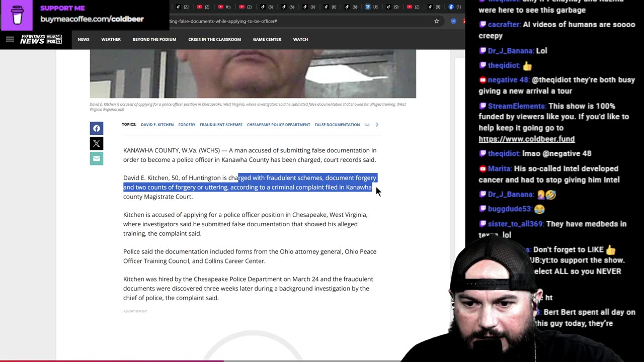Open CRISIS IN THE CLASSROOM section
Viewport: 644px width, 362px height.
(x=214, y=39)
